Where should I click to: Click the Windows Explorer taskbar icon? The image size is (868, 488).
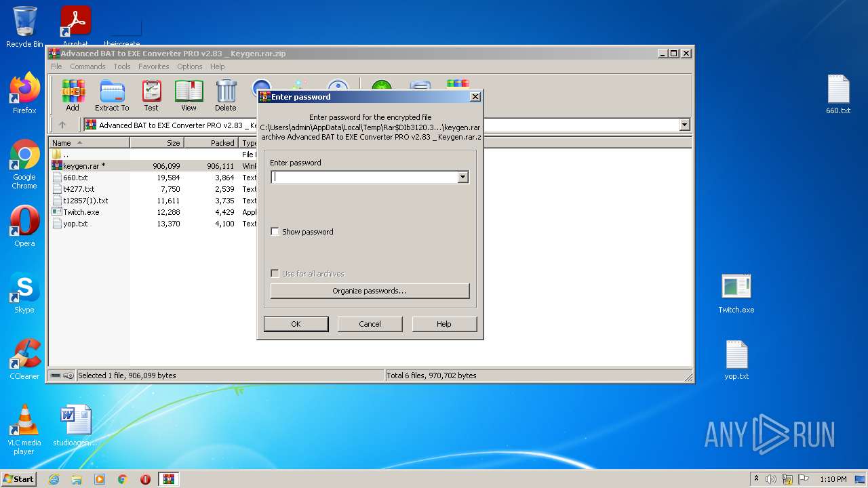tap(77, 479)
